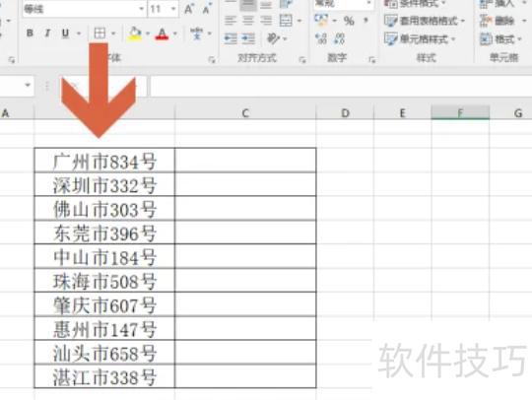Click Decrease Decimal icon
This screenshot has height=400, width=532.
(x=339, y=38)
